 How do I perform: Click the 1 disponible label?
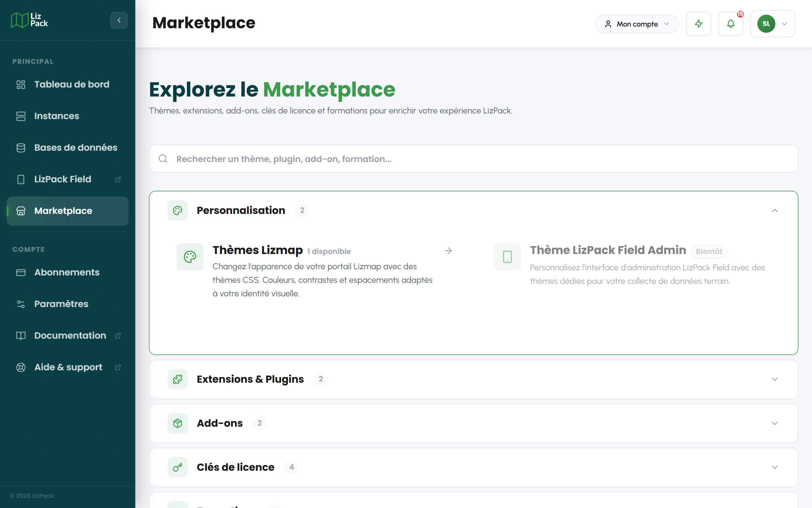click(x=329, y=251)
